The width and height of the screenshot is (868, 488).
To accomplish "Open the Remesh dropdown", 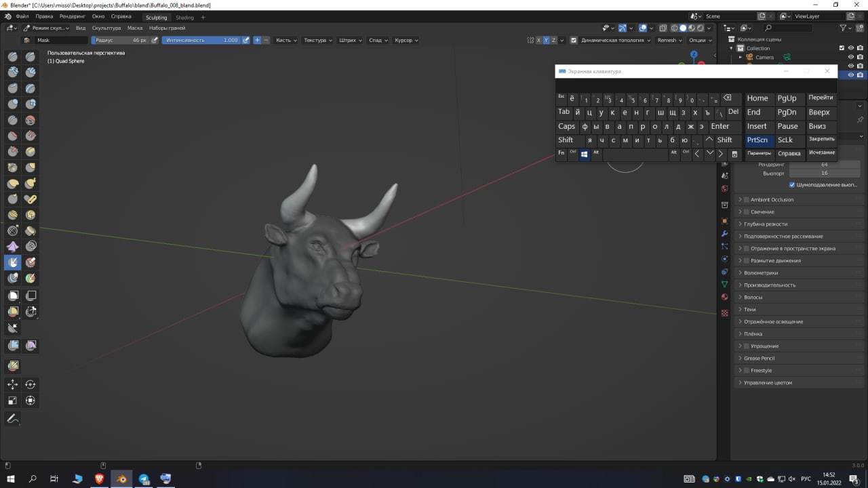I will click(669, 40).
